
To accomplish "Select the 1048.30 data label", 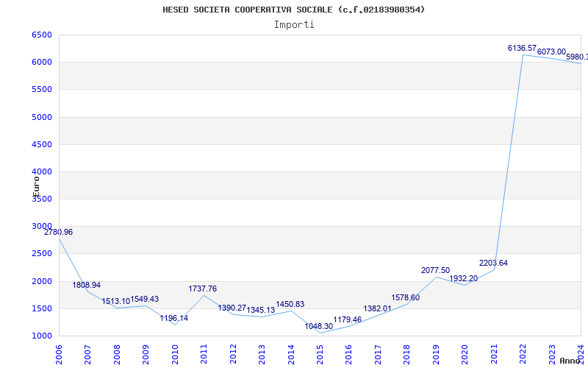I will (x=319, y=326).
